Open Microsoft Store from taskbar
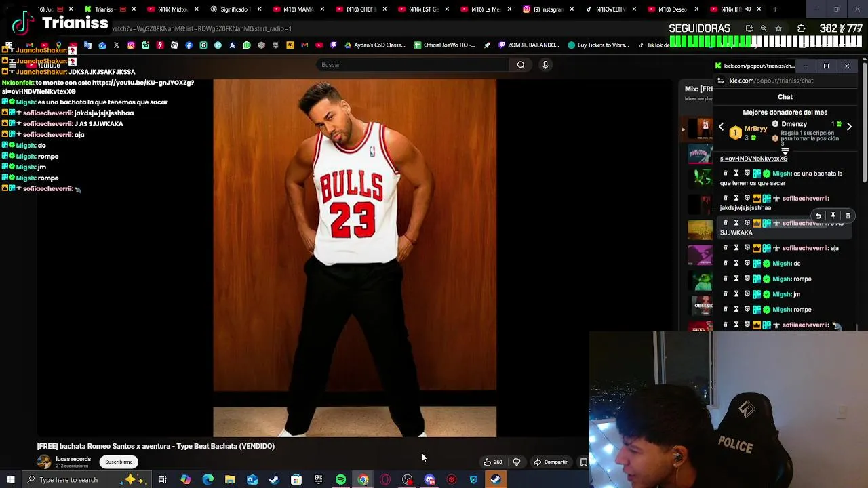868x488 pixels. (x=296, y=480)
